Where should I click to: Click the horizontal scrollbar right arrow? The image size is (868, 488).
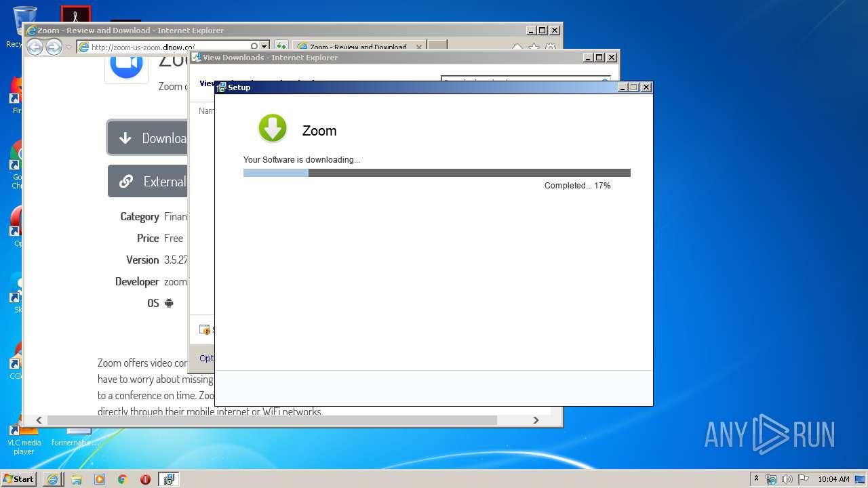(x=536, y=420)
